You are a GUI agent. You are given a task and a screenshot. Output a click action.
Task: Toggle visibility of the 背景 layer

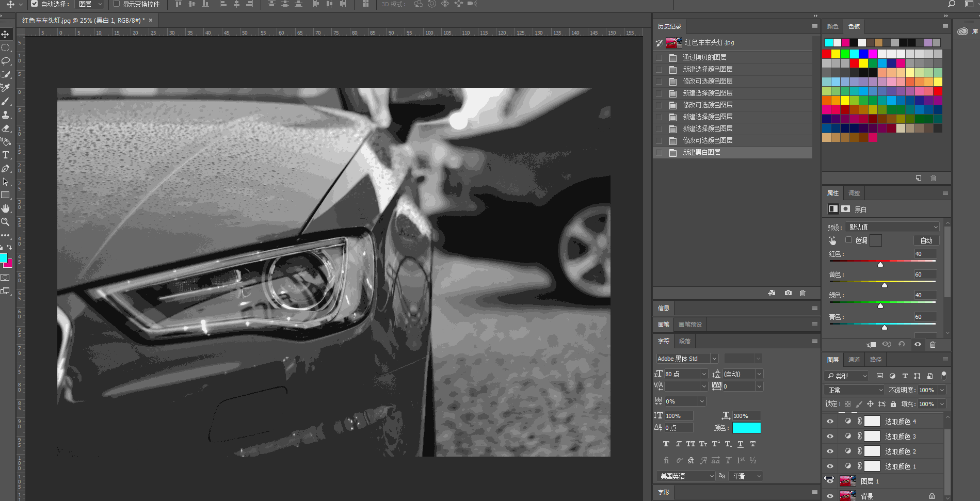click(830, 496)
